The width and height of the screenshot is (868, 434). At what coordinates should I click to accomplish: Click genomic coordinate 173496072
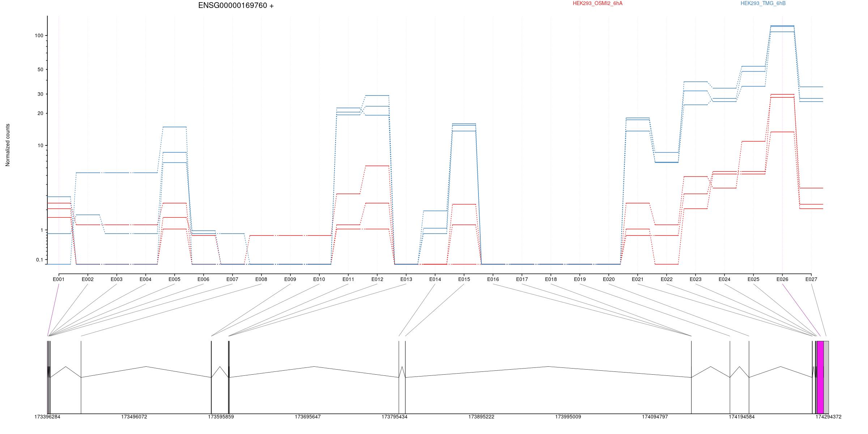coord(134,417)
